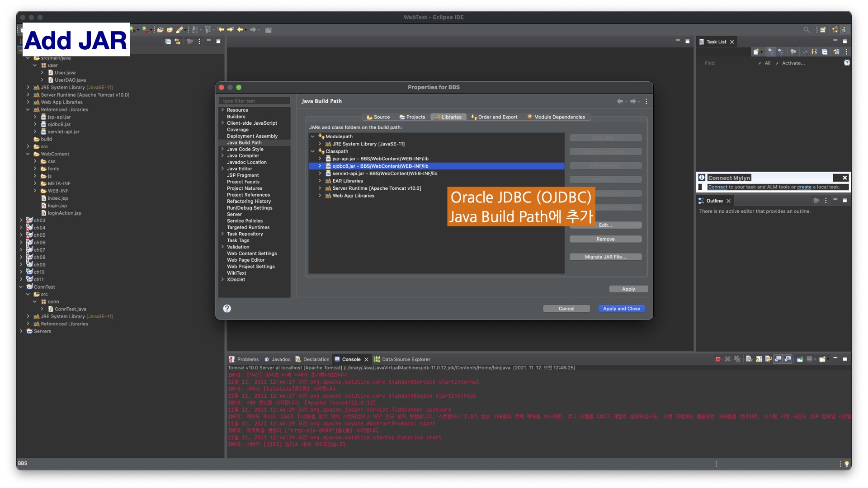Open the Project Explorer view menu dots
The image size is (868, 488).
point(199,42)
